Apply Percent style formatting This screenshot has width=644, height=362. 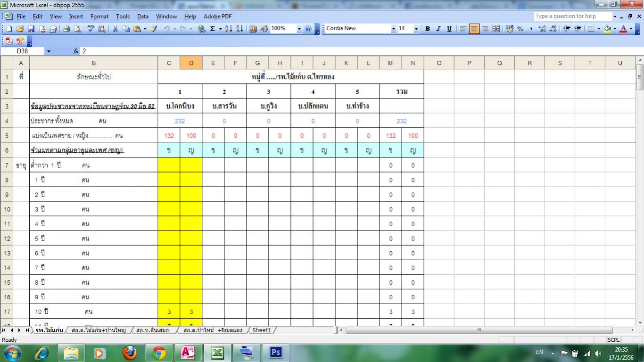[520, 29]
